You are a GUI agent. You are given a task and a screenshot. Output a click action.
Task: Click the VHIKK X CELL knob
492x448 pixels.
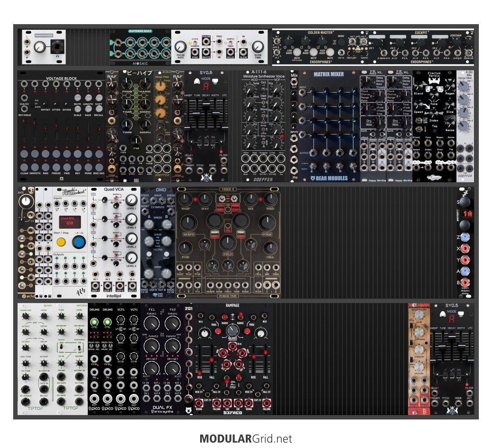[x=269, y=248]
